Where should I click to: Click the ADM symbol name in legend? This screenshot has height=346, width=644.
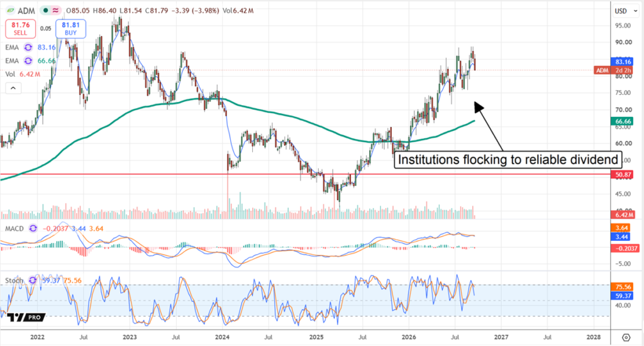click(x=26, y=11)
